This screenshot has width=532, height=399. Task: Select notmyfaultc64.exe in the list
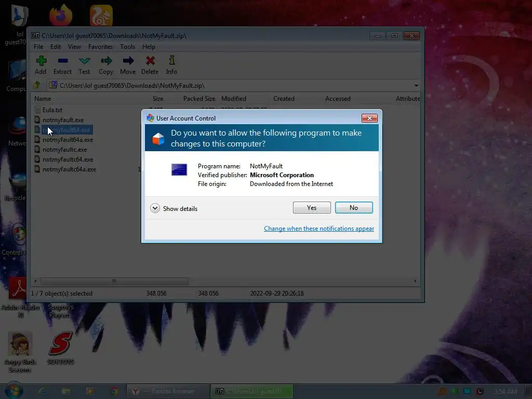[68, 159]
